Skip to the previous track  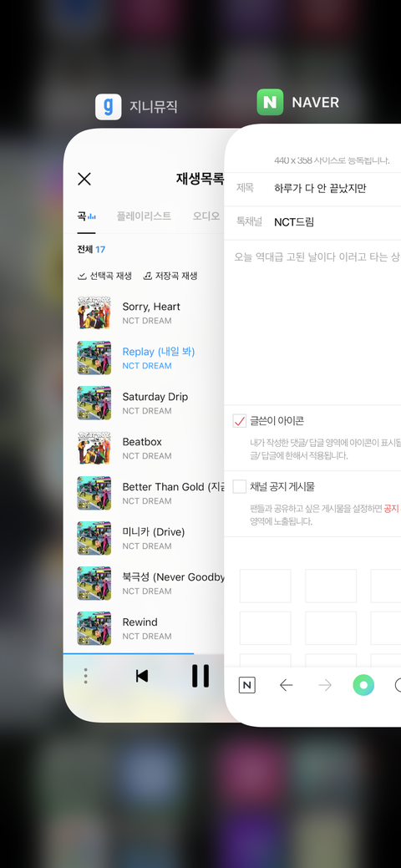tap(142, 675)
